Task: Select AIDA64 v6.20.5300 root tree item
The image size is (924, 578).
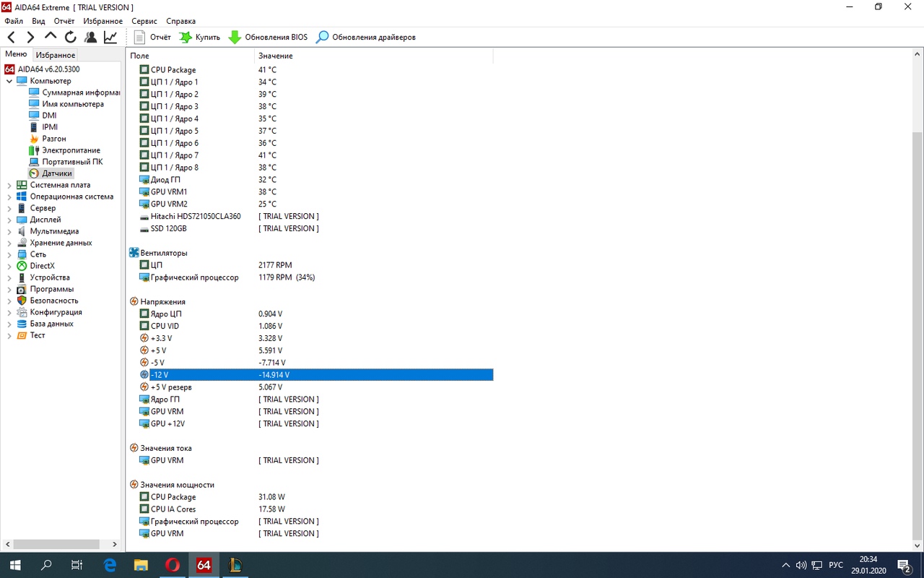Action: pyautogui.click(x=42, y=69)
